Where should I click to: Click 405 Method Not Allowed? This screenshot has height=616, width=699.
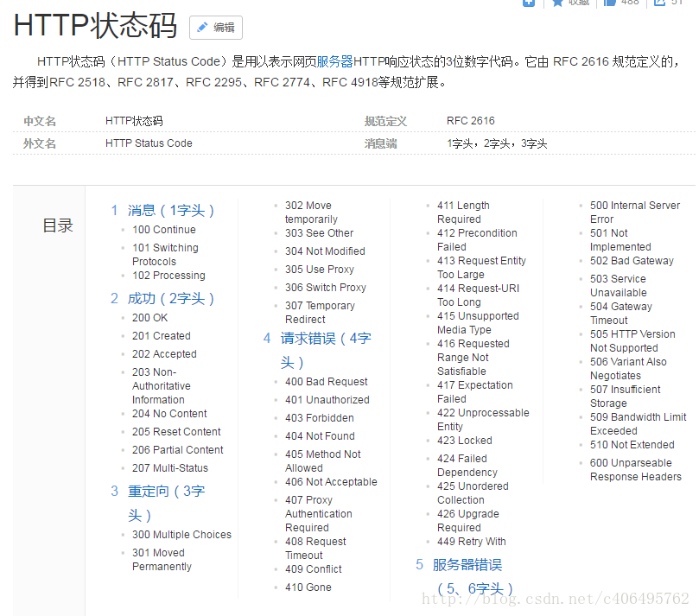pyautogui.click(x=323, y=460)
